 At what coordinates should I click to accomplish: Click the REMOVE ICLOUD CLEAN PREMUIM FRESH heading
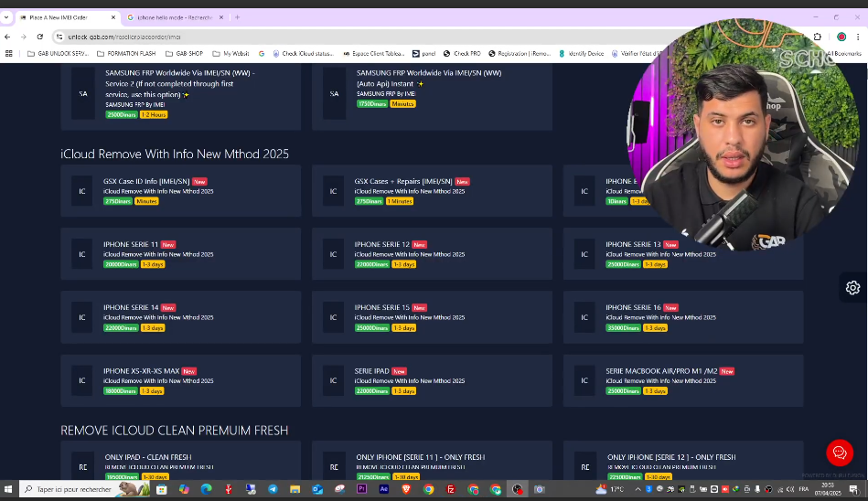(x=175, y=430)
